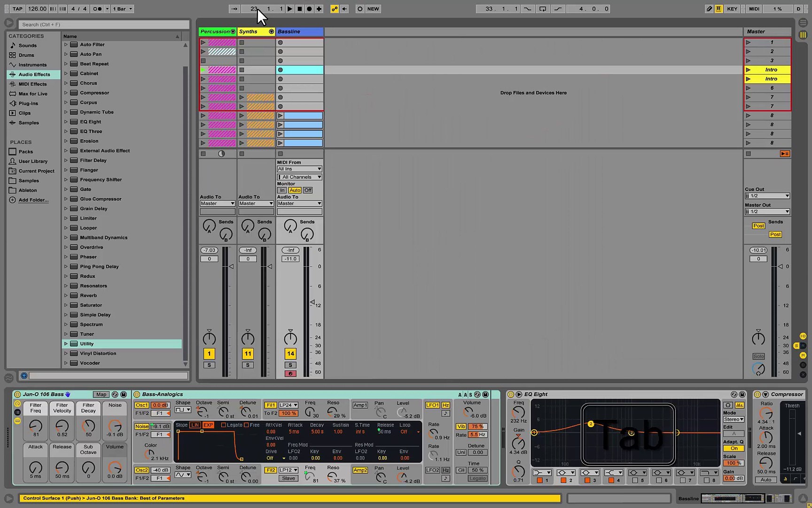Enable KEY map mode switch

click(x=732, y=9)
